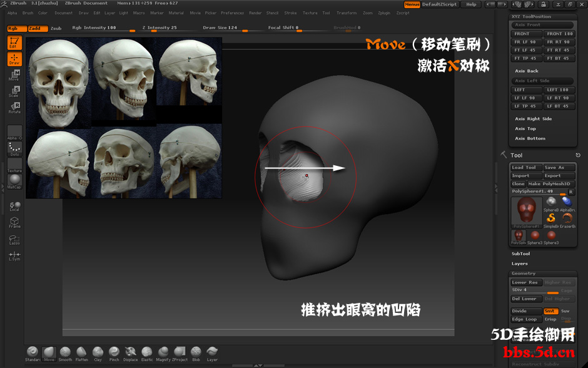Image resolution: width=588 pixels, height=368 pixels.
Task: Click the Lower Res button
Action: point(526,282)
